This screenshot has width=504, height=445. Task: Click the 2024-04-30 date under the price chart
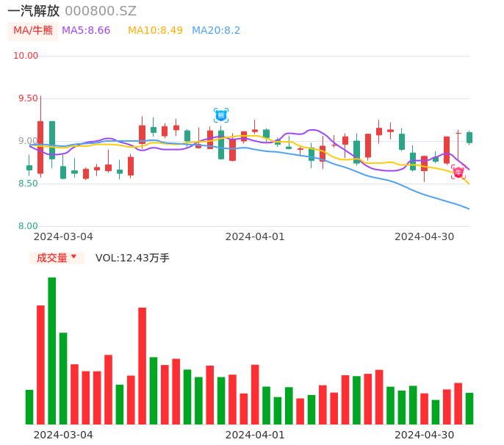(x=425, y=236)
